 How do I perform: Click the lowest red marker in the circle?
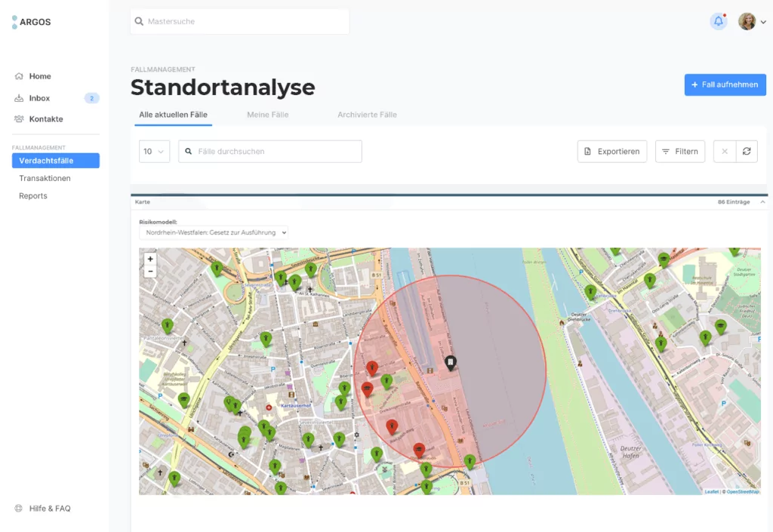tap(419, 450)
